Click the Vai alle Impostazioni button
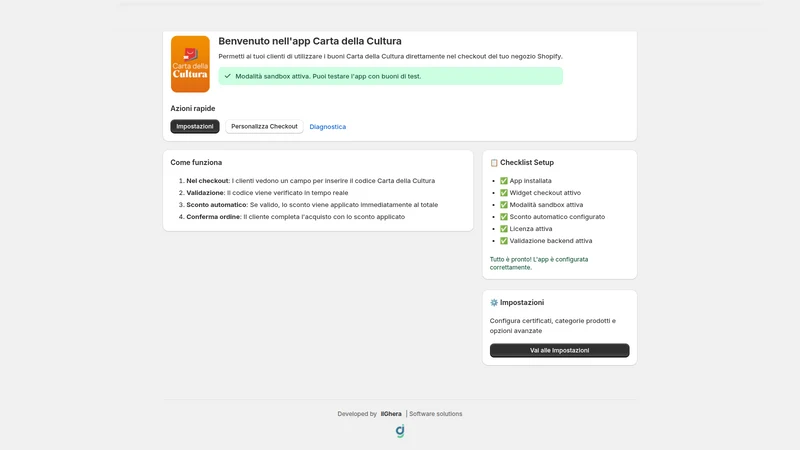Image resolution: width=800 pixels, height=450 pixels. (559, 351)
